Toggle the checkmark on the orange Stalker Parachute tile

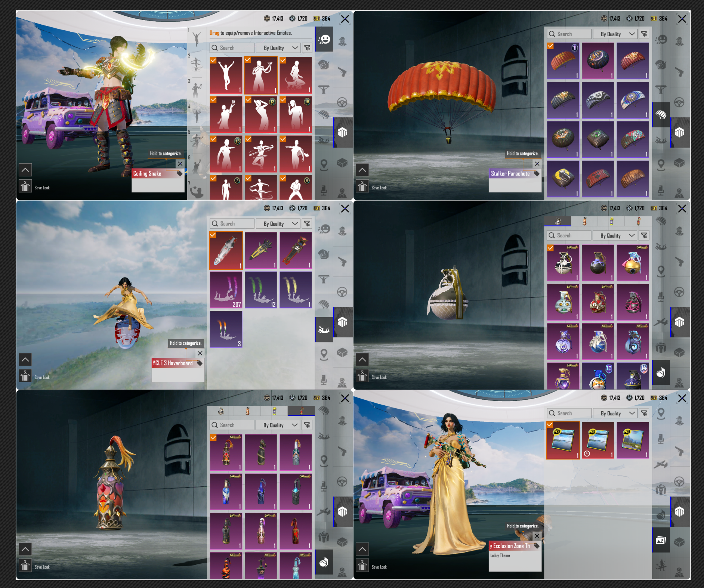[x=550, y=46]
